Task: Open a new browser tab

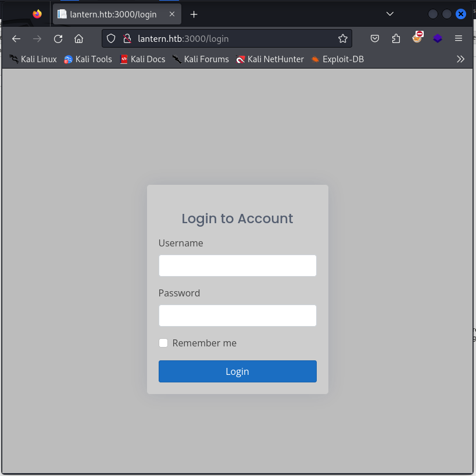Action: click(194, 15)
